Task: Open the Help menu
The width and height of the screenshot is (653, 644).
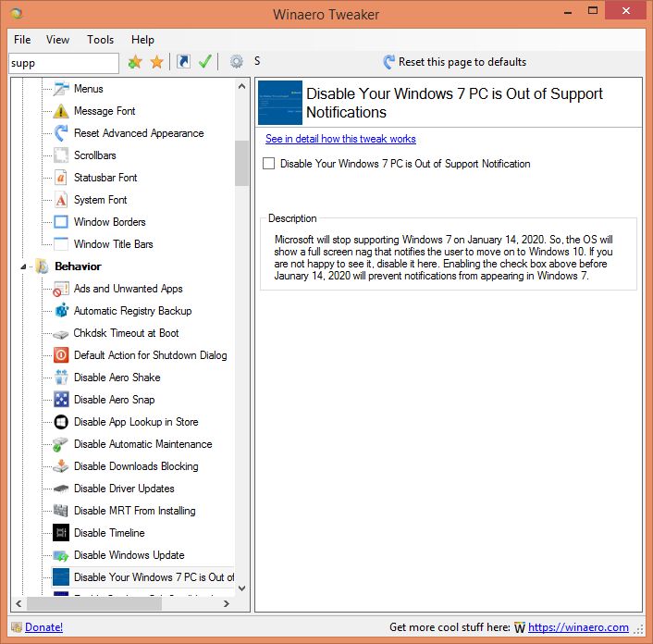Action: pos(142,40)
